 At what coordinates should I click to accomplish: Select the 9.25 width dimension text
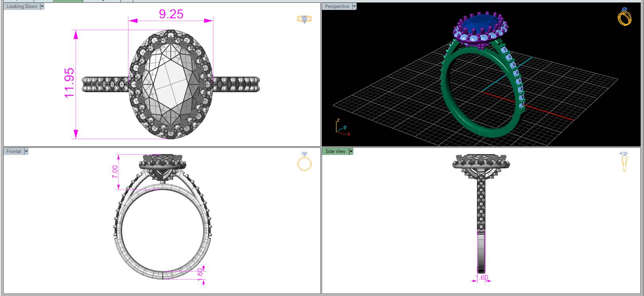[171, 14]
